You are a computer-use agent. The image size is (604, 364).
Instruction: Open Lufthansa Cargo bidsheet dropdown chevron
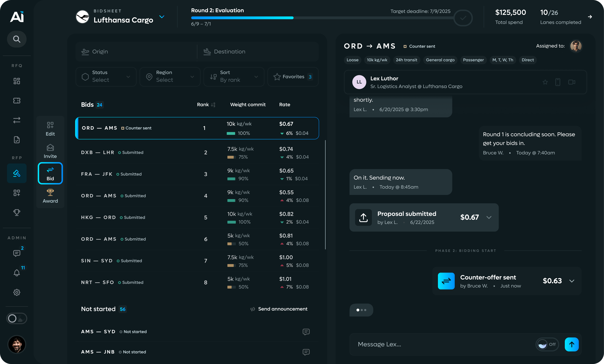[162, 17]
